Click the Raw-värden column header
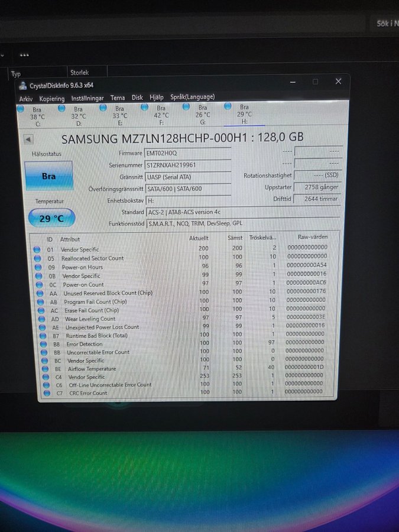Image resolution: width=399 pixels, height=532 pixels. 313,237
